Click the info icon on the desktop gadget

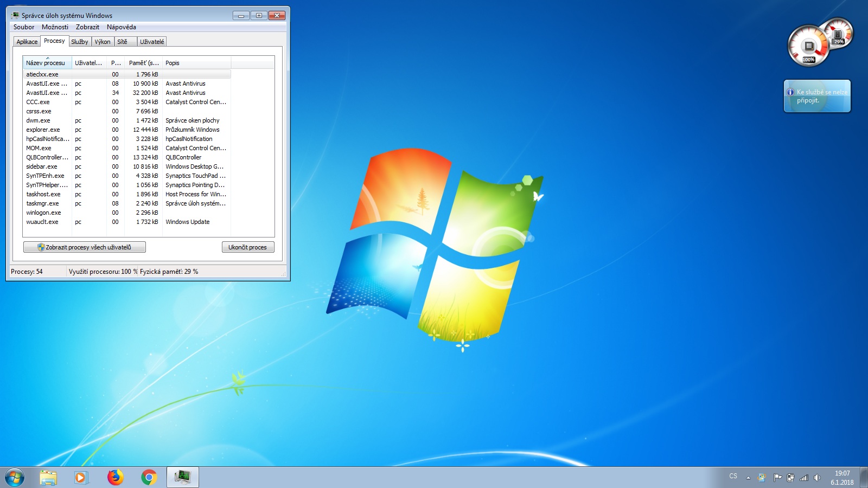coord(790,92)
